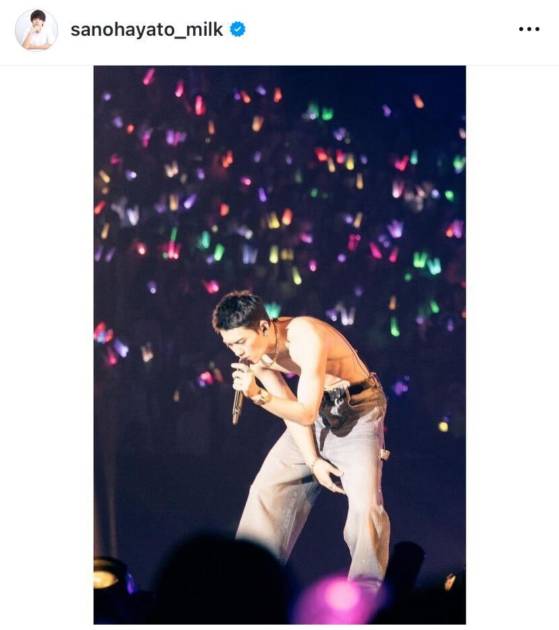Click the lone yellow penlight near right edge

point(443,425)
